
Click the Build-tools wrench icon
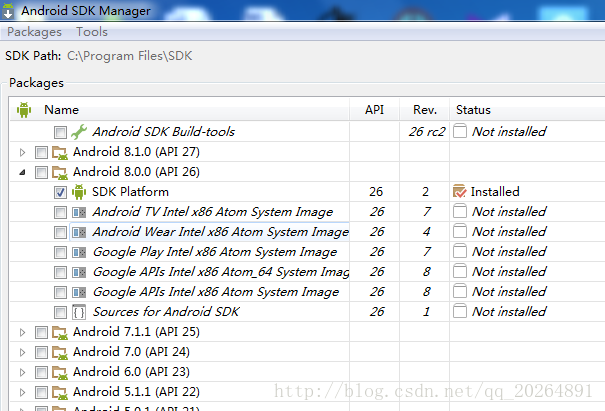(x=79, y=132)
